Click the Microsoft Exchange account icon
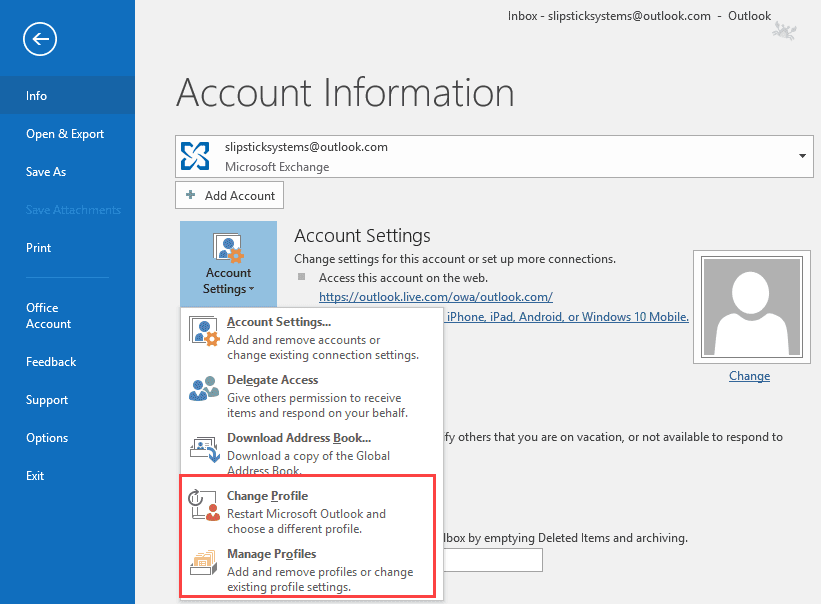This screenshot has height=604, width=821. point(194,155)
